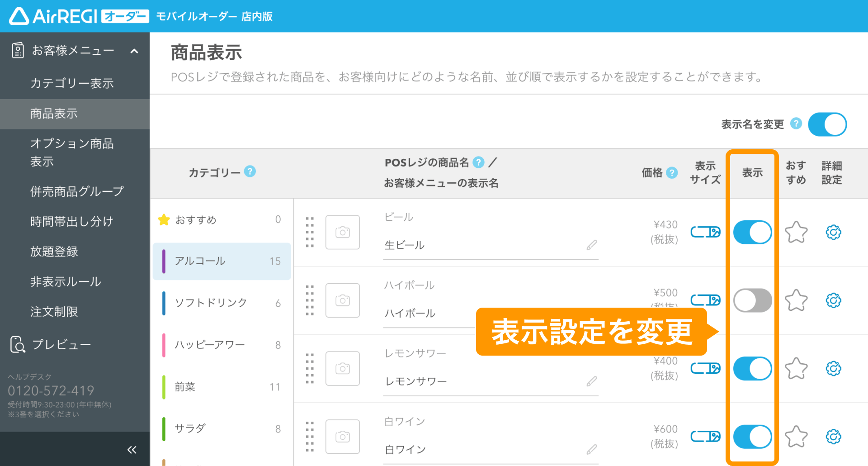
Task: Collapse the お客様メニュー sidebar section
Action: 134,51
